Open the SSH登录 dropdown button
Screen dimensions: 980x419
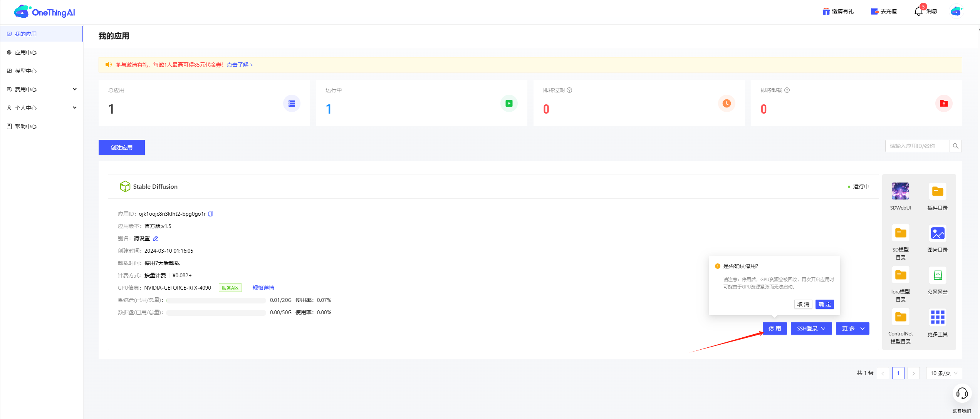click(x=811, y=328)
